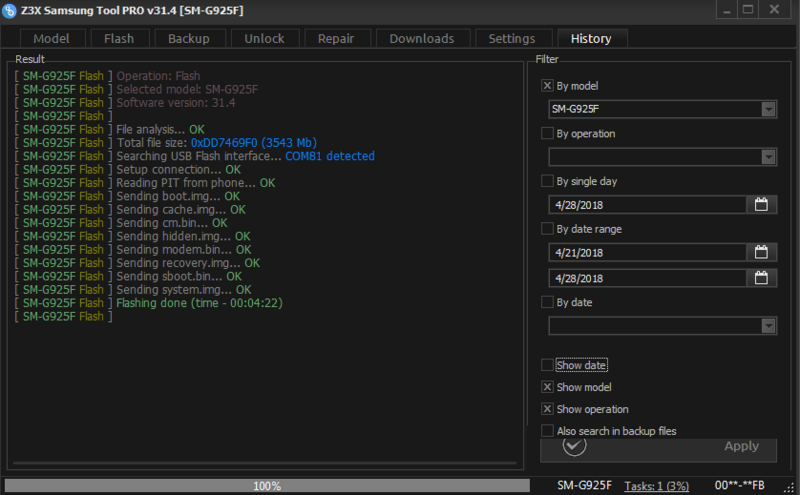Click the checkmark icon on Apply button
Image resolution: width=800 pixels, height=495 pixels.
(574, 446)
